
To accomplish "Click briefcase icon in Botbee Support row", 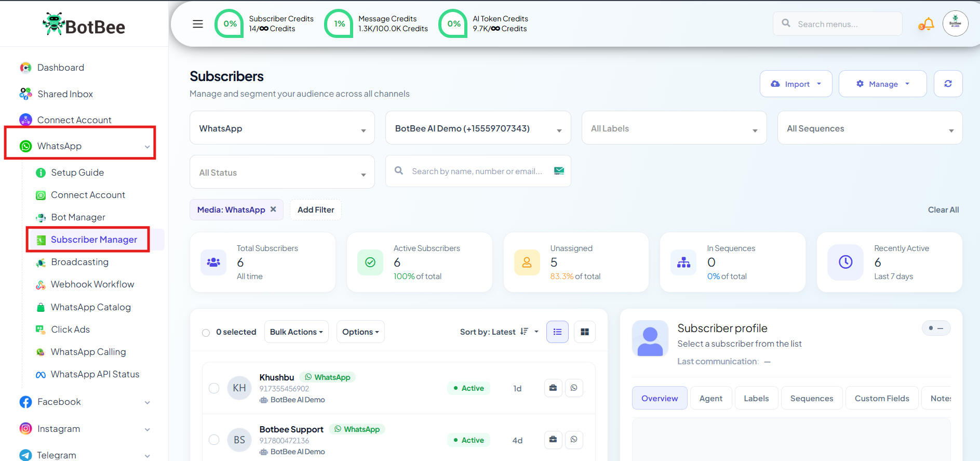I will click(x=553, y=440).
